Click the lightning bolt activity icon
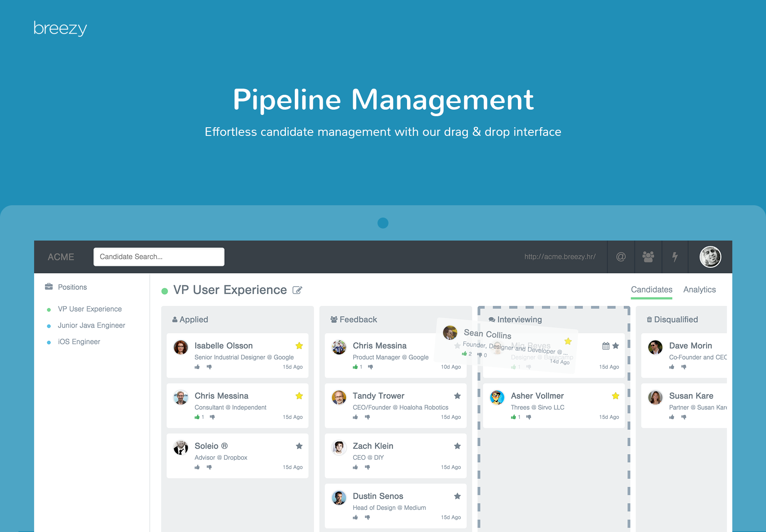Viewport: 766px width, 532px height. click(675, 257)
